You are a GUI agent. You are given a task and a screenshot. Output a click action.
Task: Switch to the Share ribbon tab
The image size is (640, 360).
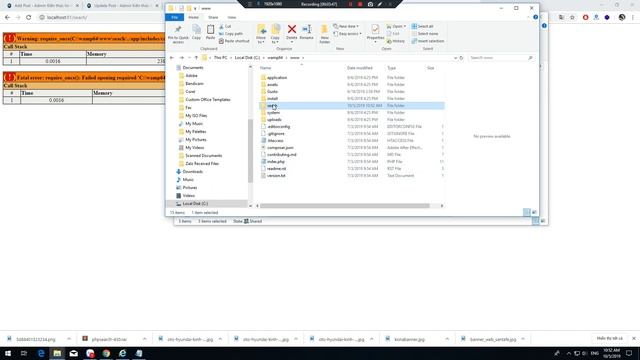(213, 17)
